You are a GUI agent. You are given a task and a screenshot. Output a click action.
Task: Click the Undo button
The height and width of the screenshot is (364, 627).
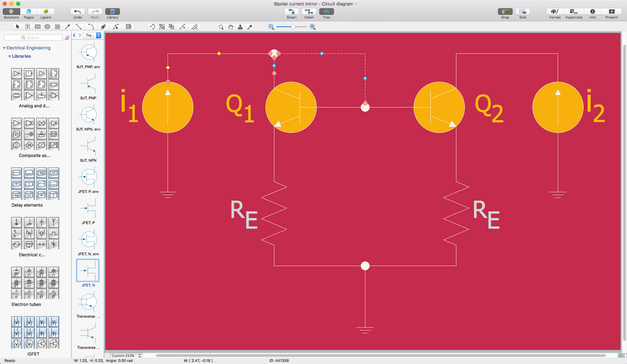[77, 13]
